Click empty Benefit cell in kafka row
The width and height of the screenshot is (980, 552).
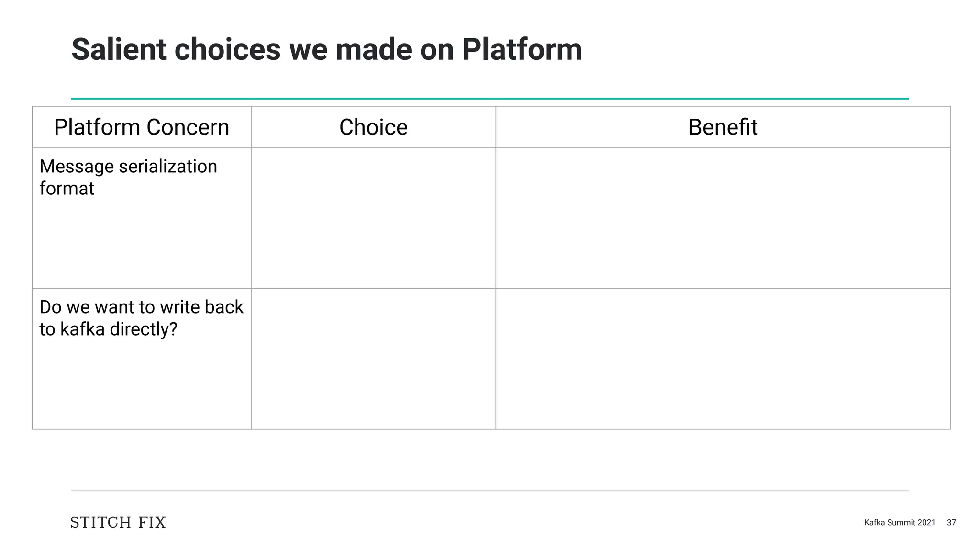pos(723,359)
